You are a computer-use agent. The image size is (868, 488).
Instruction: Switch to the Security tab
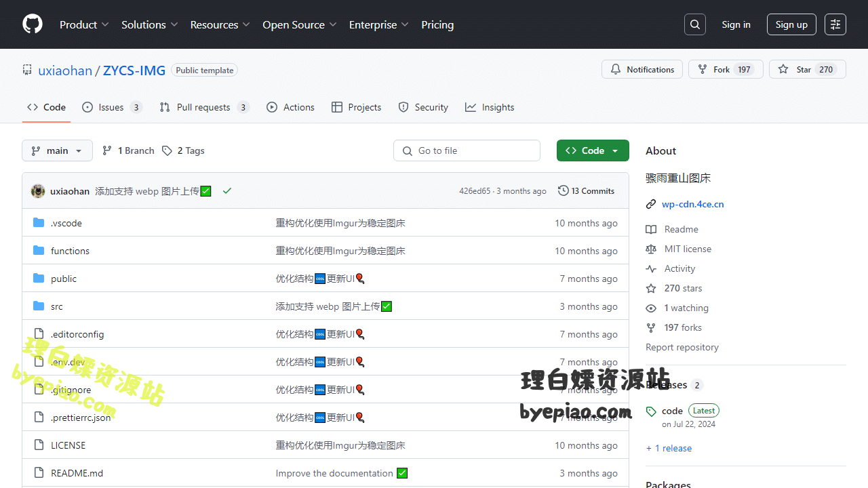423,107
